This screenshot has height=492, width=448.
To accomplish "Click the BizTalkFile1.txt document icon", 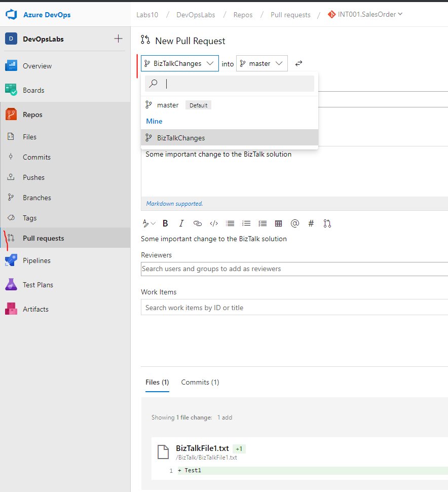I will (x=163, y=452).
